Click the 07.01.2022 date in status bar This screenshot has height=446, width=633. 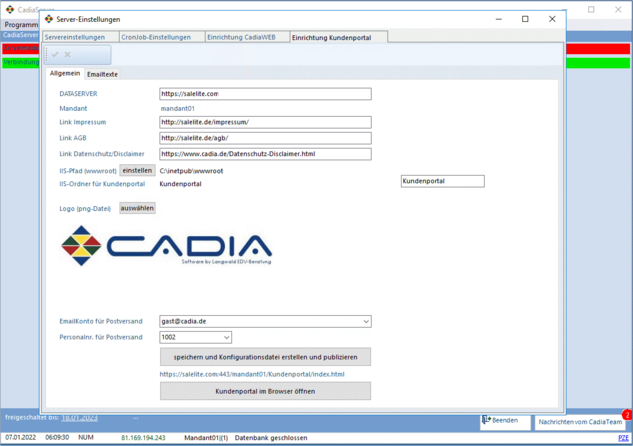tap(21, 438)
